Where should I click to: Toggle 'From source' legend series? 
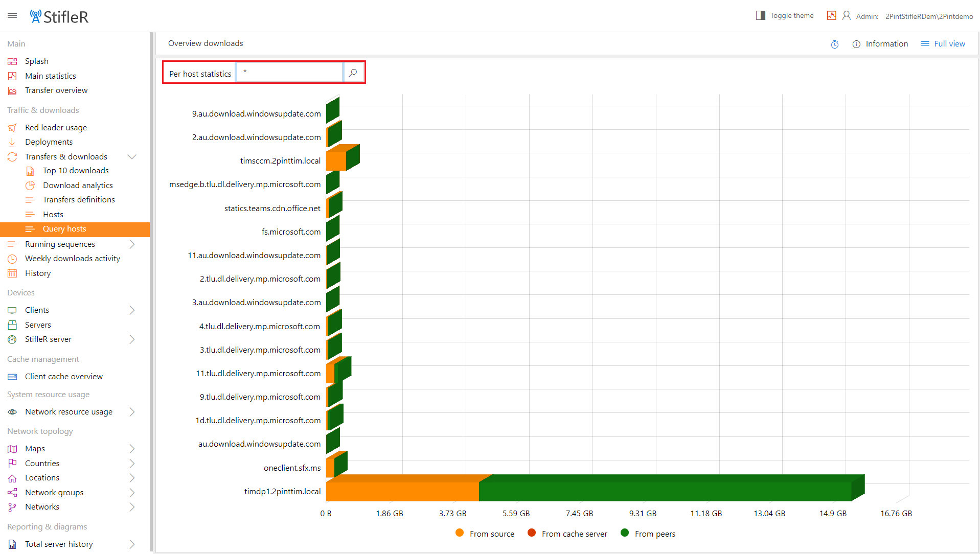(x=485, y=533)
